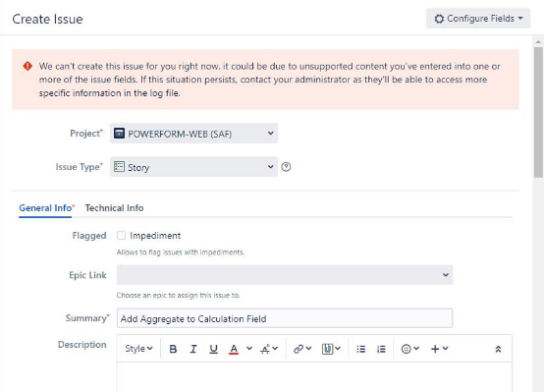The image size is (544, 392).
Task: Check the Impediment flagged checkbox
Action: click(x=121, y=236)
